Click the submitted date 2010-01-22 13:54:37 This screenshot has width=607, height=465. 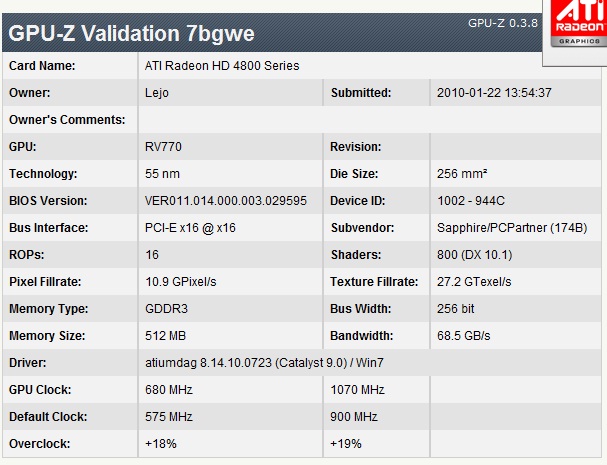(x=494, y=93)
